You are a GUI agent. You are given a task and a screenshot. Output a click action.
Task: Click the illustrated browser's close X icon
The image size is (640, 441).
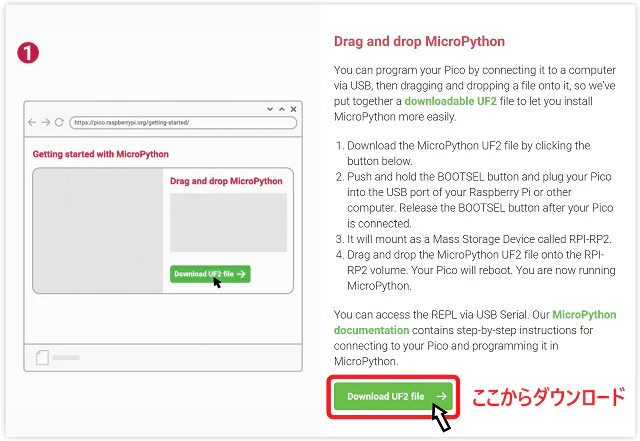click(293, 109)
